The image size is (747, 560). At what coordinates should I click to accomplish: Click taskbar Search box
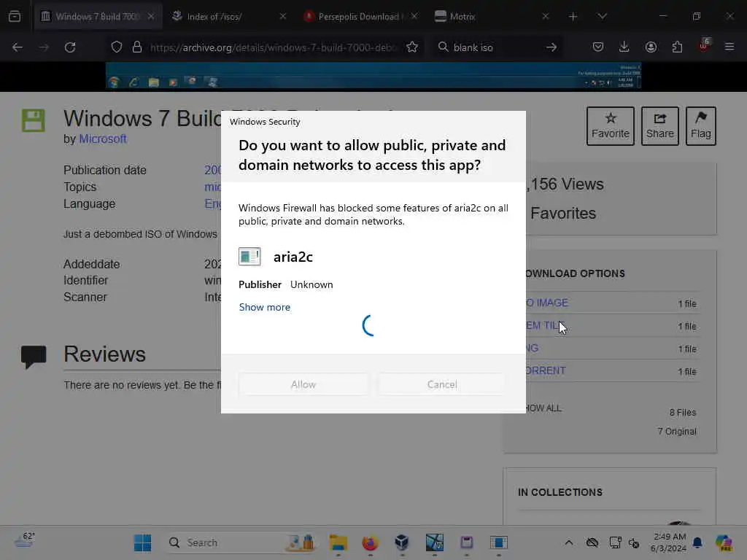tap(241, 542)
